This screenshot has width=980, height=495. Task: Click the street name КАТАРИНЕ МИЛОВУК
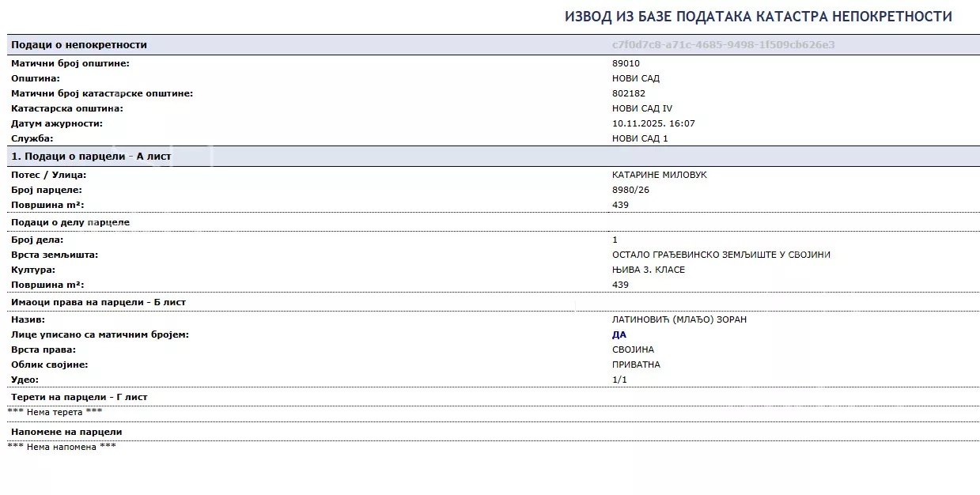tap(659, 175)
